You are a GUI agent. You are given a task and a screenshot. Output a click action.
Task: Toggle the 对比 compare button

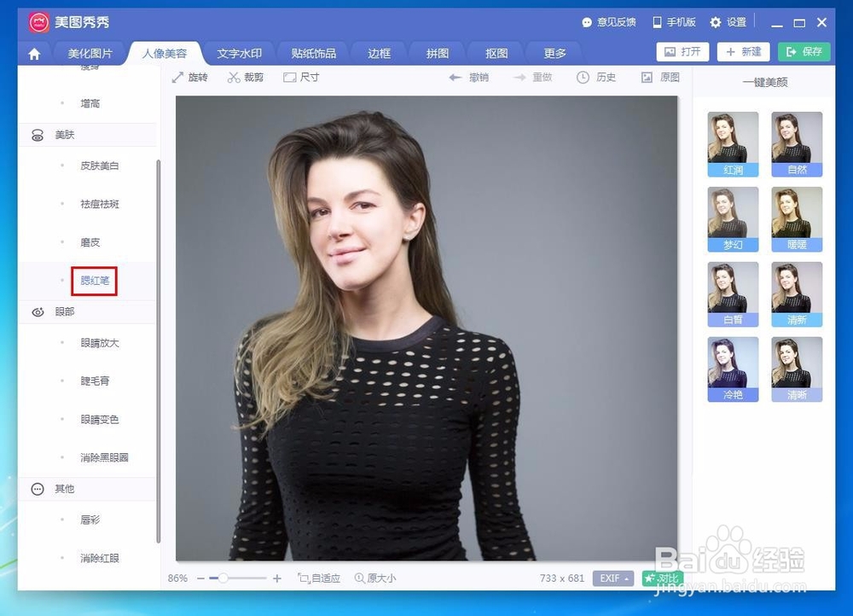pos(662,578)
